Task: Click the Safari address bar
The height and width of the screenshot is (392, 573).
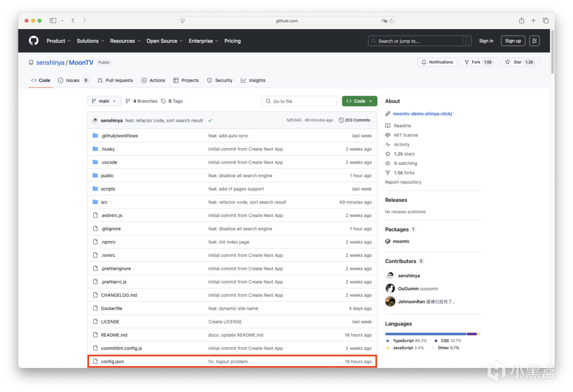Action: click(x=286, y=21)
